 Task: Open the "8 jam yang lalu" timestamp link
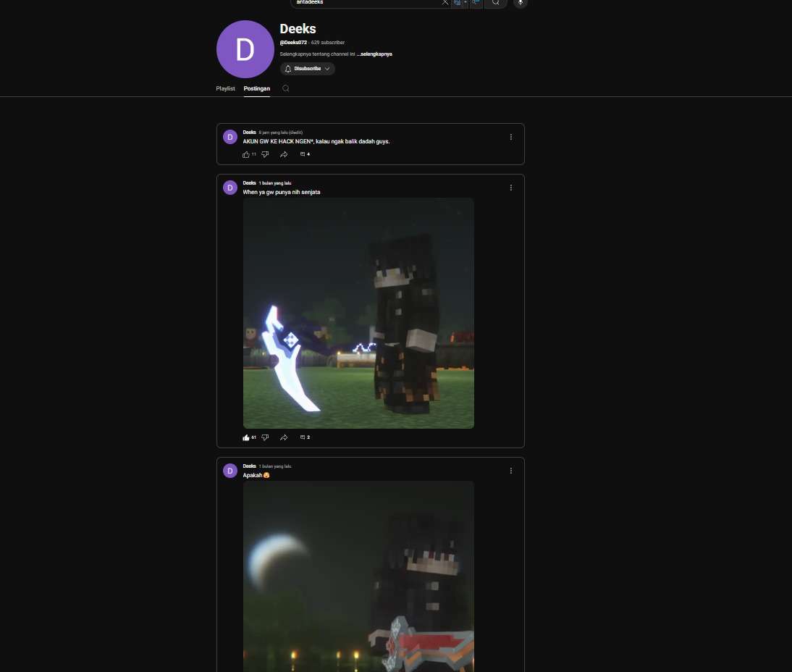[280, 133]
